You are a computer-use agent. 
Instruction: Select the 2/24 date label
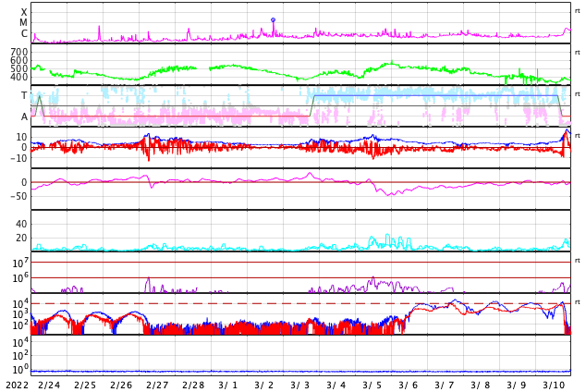(49, 386)
